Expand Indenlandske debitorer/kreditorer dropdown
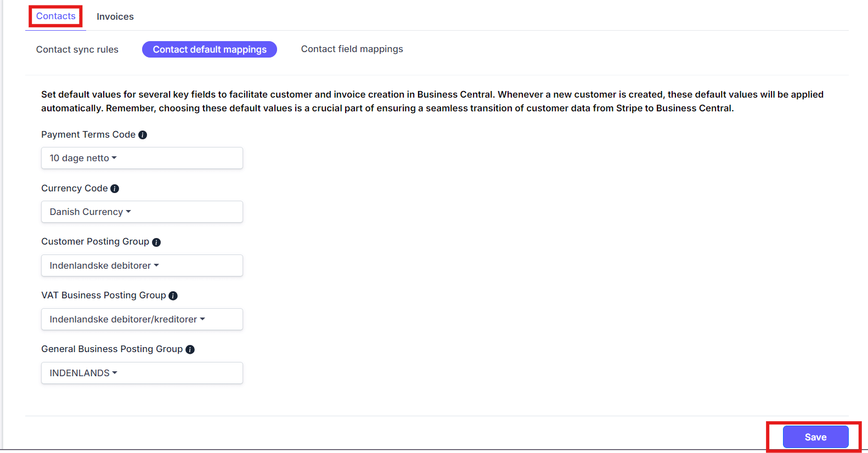868x453 pixels. click(142, 319)
